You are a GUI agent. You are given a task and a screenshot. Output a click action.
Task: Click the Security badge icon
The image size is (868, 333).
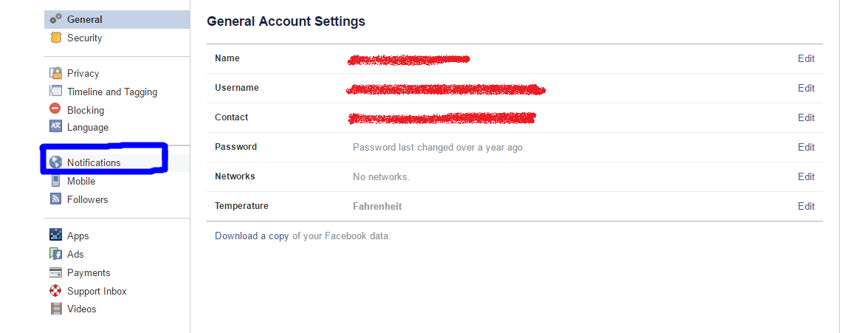pos(56,38)
